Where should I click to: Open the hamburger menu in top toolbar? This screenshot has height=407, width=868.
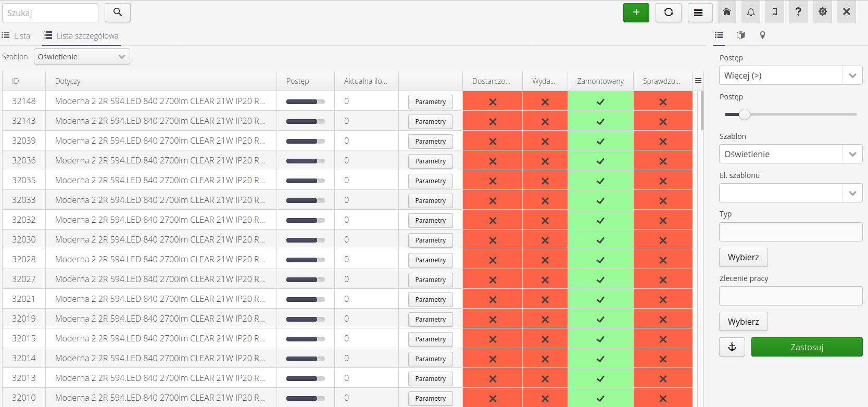pos(699,12)
